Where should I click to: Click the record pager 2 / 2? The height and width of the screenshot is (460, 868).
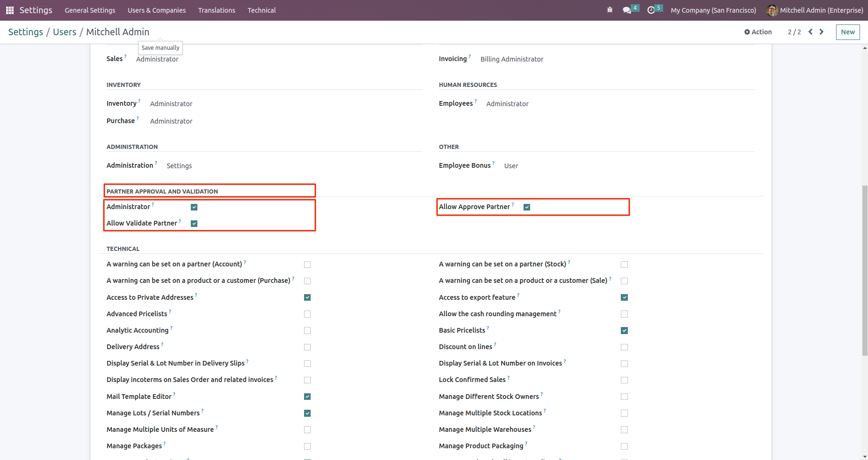(x=794, y=32)
